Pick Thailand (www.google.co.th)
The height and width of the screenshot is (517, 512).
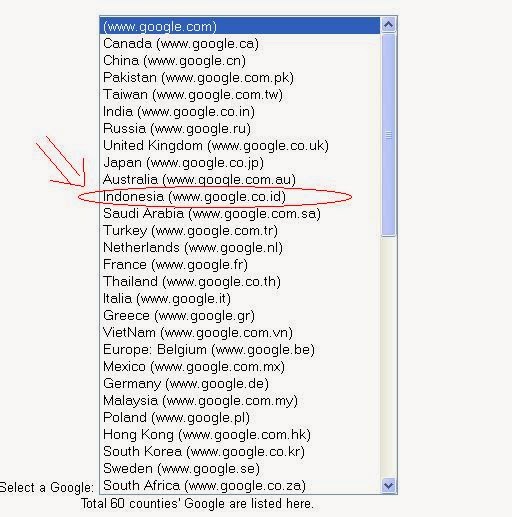[x=240, y=281]
